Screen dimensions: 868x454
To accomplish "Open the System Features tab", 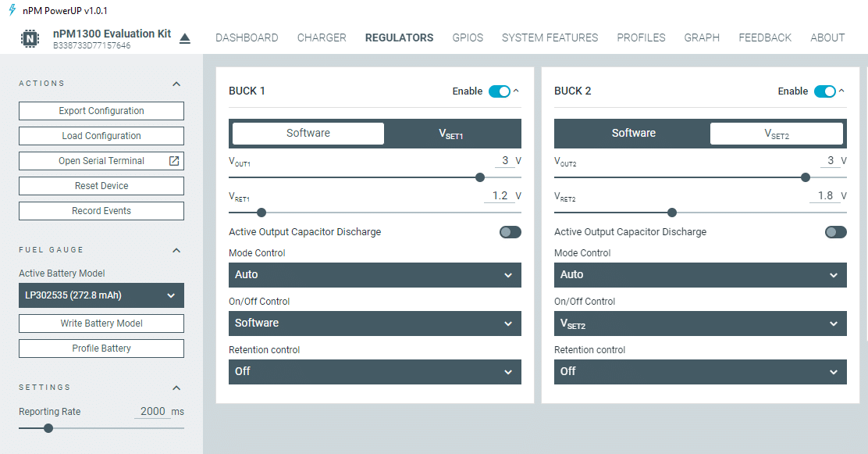I will click(550, 38).
